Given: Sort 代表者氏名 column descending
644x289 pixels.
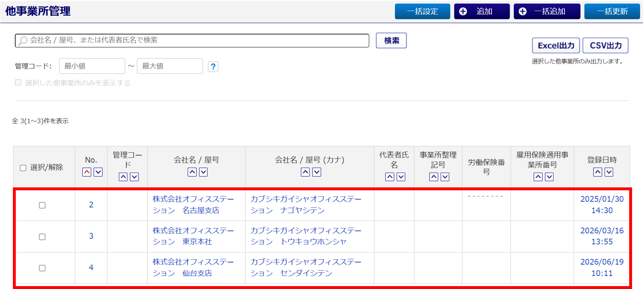Looking at the screenshot, I should (401, 177).
